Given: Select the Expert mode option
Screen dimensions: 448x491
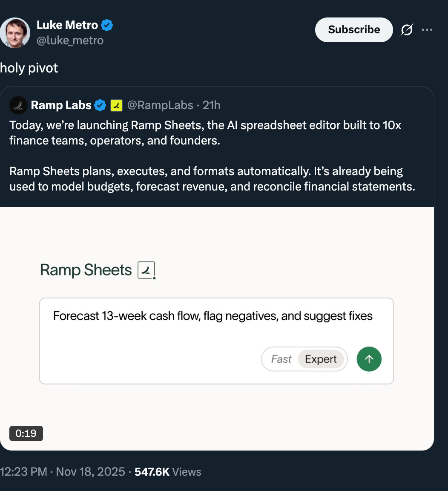Looking at the screenshot, I should (x=321, y=359).
